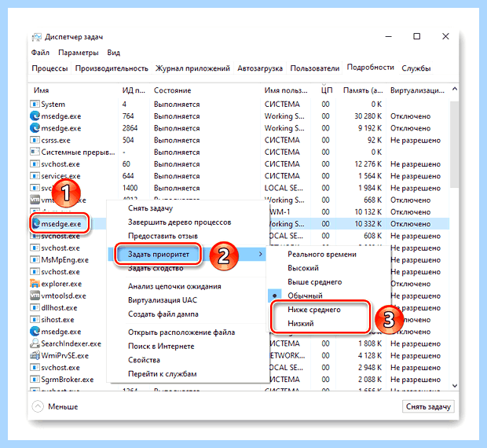
Task: Select the SearchIndexer.exe row name
Action: [x=71, y=343]
